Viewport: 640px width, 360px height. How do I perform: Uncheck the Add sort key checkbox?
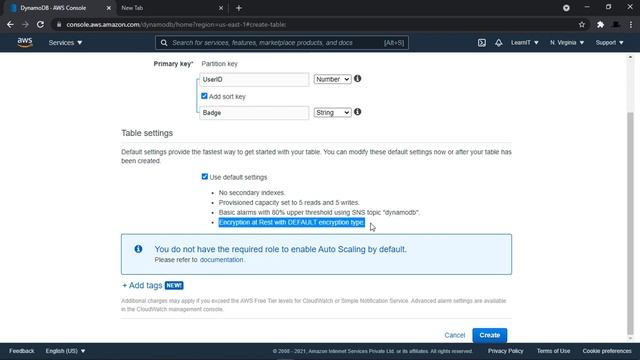[204, 96]
